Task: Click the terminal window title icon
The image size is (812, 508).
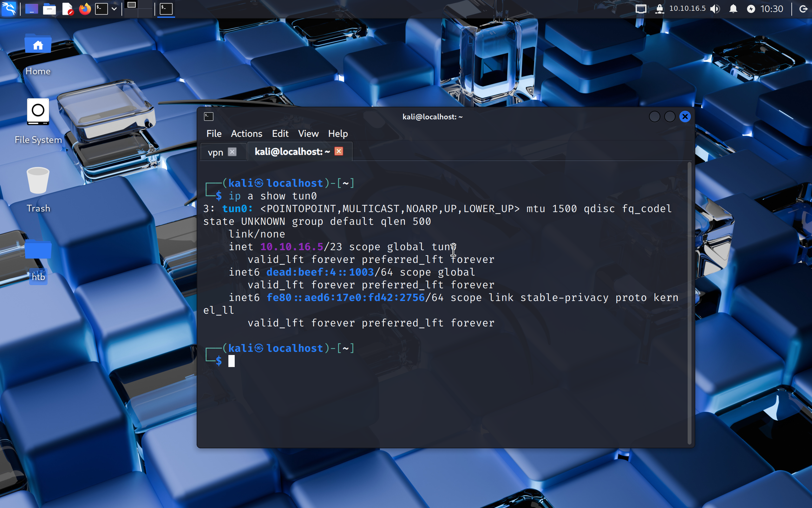Action: click(208, 117)
